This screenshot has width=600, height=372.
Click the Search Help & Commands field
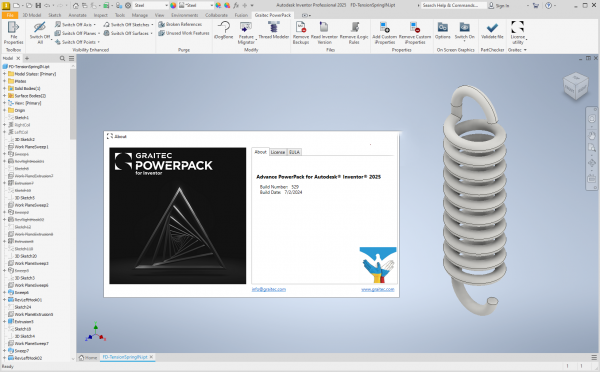[454, 5]
